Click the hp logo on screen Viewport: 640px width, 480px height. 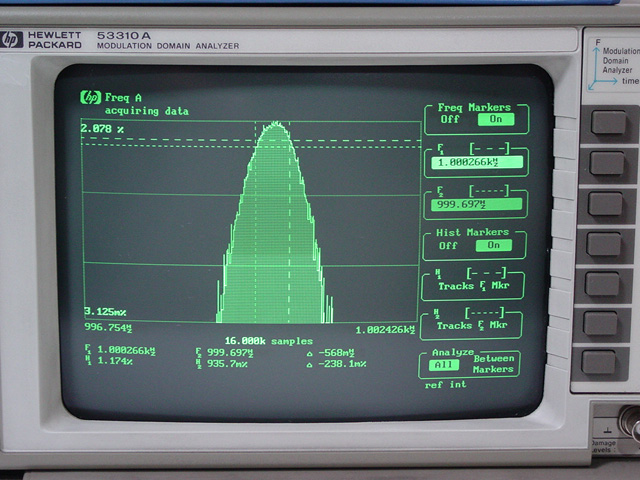pos(91,97)
